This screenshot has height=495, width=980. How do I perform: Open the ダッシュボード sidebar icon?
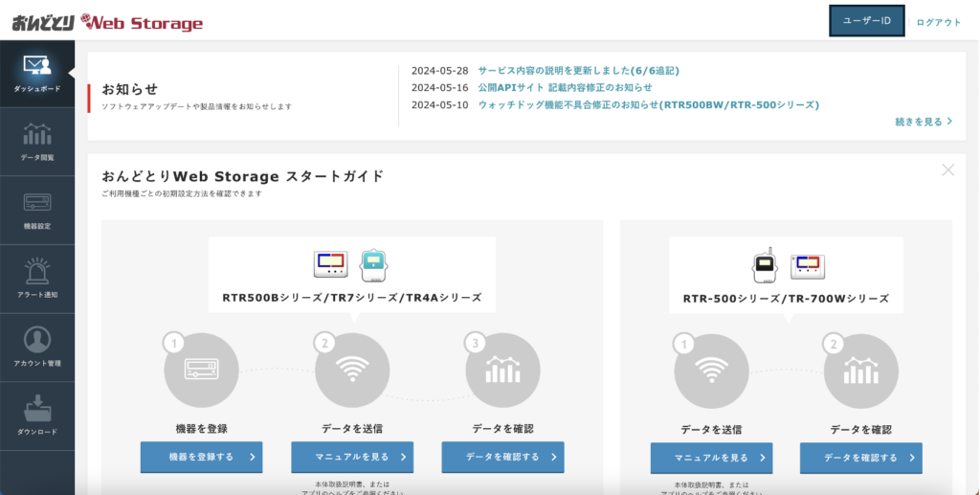[36, 67]
